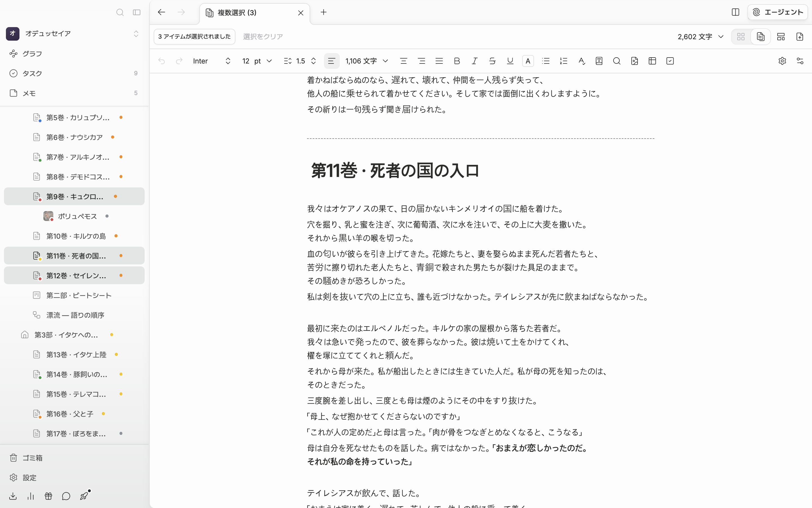This screenshot has width=812, height=508.
Task: Open グラフ in sidebar
Action: click(74, 54)
